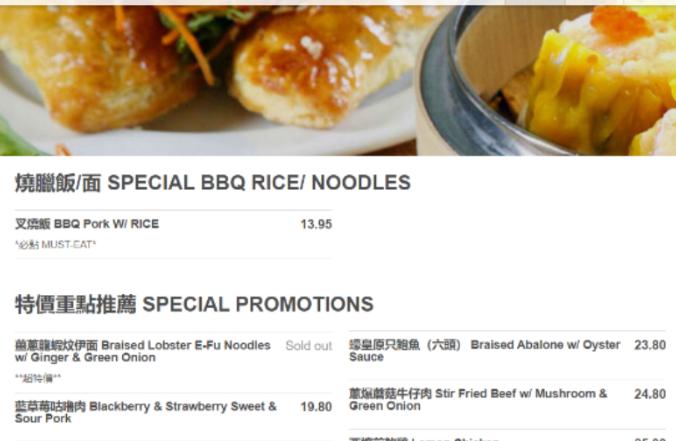Click the 13.95 price for BBQ Pork
Viewport: 676px width, 441px height.
pos(316,224)
